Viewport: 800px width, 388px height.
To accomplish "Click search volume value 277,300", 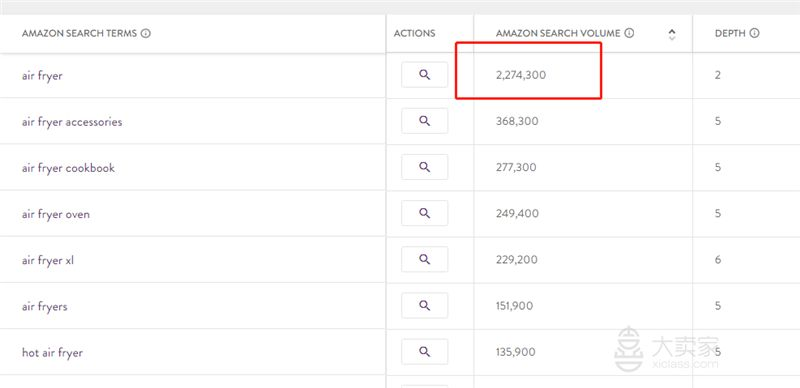I will tap(516, 167).
